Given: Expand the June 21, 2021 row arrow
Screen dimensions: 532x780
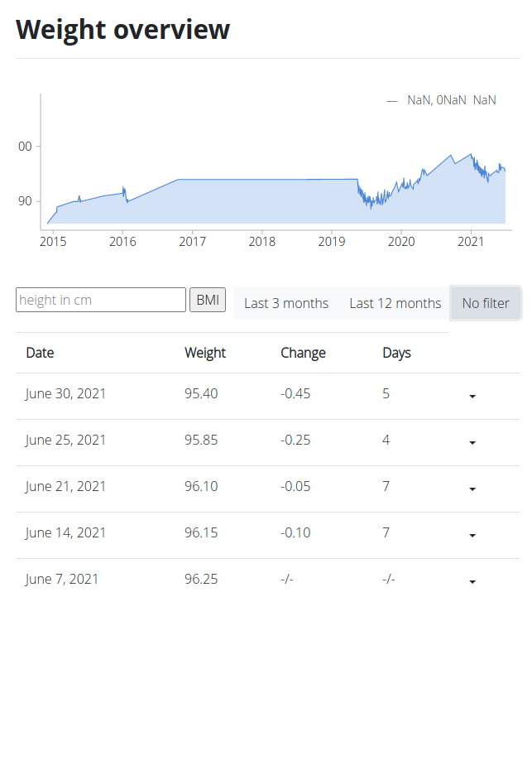Looking at the screenshot, I should pos(472,489).
